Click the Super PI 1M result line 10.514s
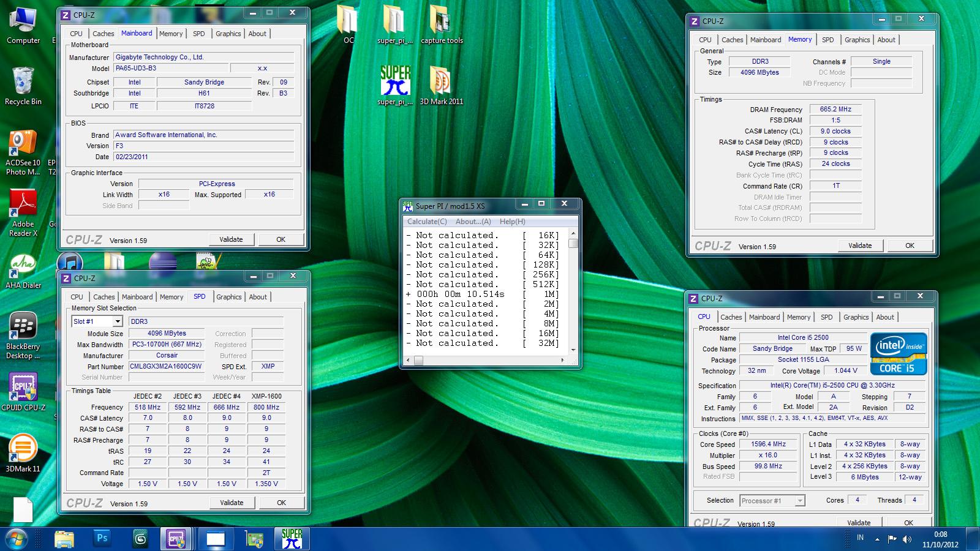Screen dimensions: 980x551 point(483,294)
